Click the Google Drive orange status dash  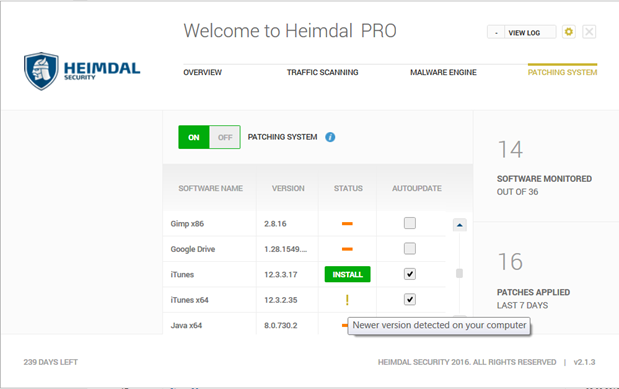pyautogui.click(x=347, y=249)
